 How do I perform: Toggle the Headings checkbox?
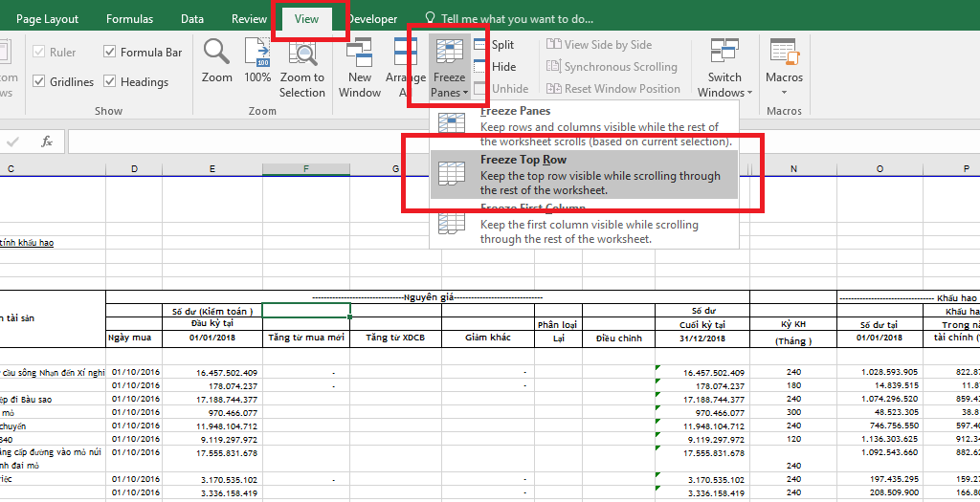[x=111, y=82]
